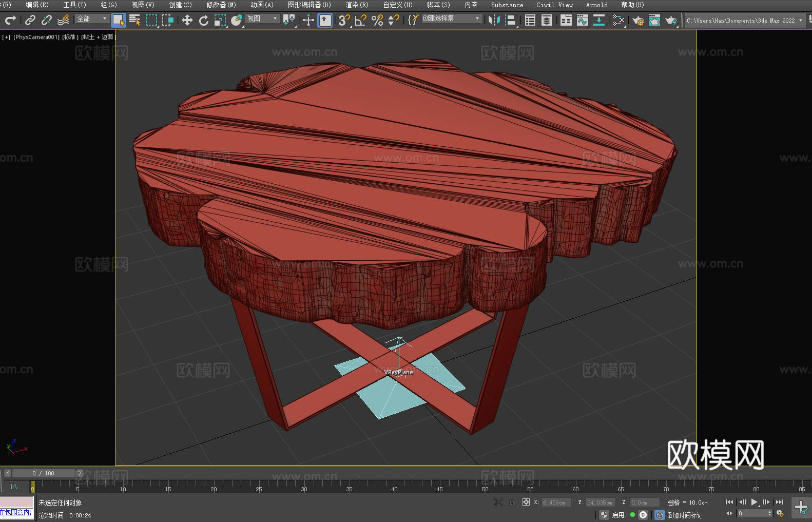The width and height of the screenshot is (812, 522).
Task: Open the Layer Explorer icon
Action: pyautogui.click(x=547, y=20)
